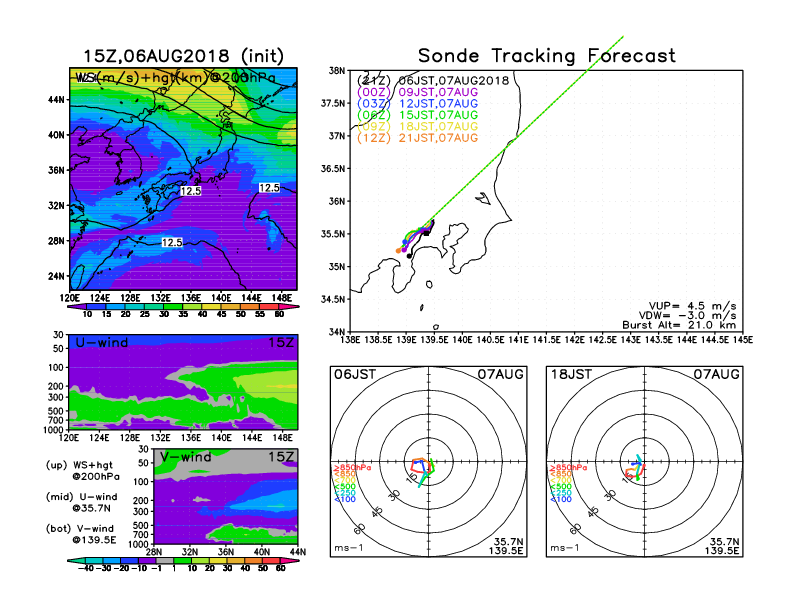The image size is (792, 612).
Task: Click the '145E' longitude tick label on tracking map
Action: point(743,340)
